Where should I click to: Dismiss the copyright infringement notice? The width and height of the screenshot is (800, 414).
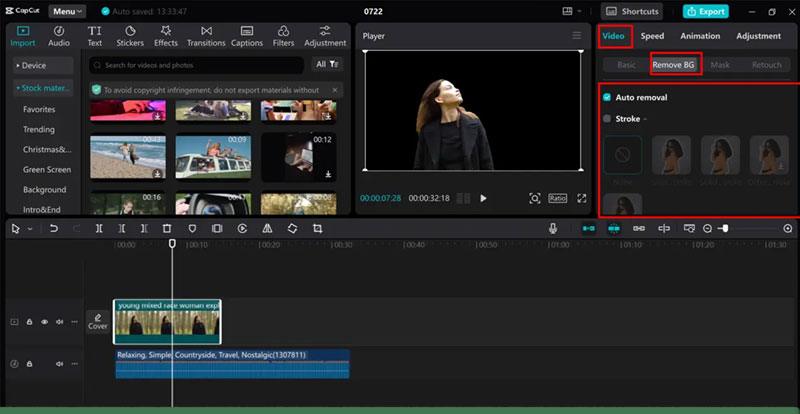tap(335, 90)
